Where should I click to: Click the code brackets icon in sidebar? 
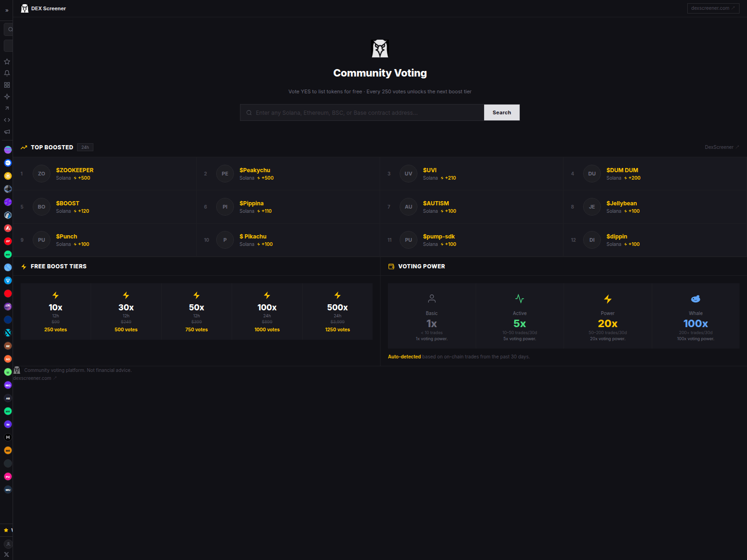[7, 120]
